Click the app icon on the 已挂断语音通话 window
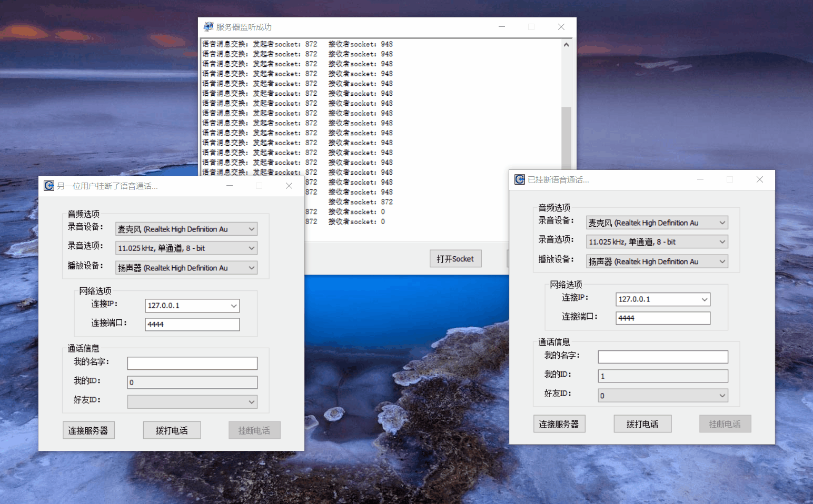Screen dimensions: 813x504 point(519,179)
